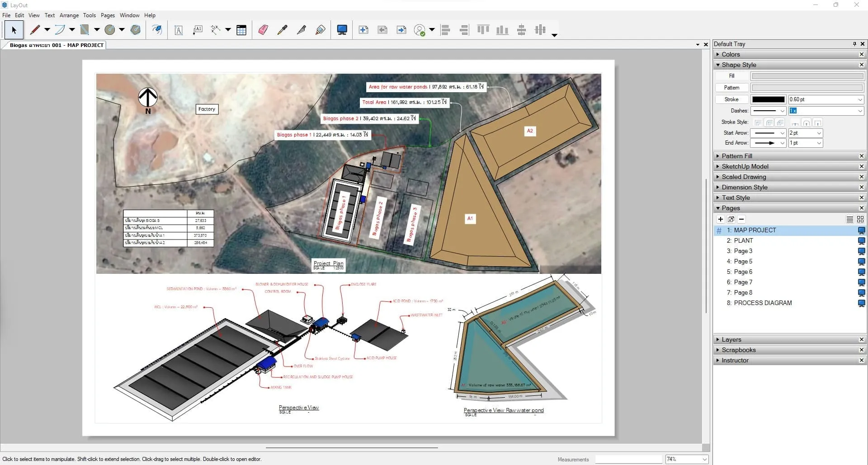This screenshot has height=465, width=868.
Task: Align selection left
Action: (445, 30)
